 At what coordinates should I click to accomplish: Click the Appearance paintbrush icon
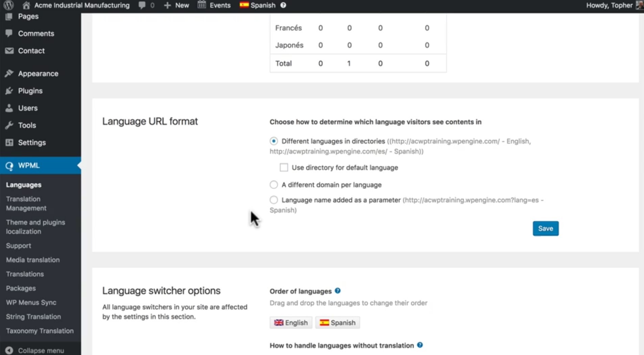pyautogui.click(x=9, y=73)
